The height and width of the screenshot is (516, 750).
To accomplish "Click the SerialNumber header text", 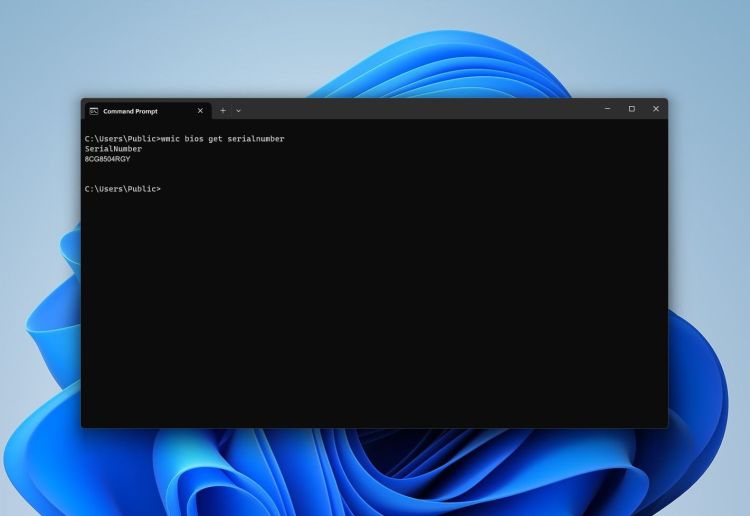I will click(113, 149).
